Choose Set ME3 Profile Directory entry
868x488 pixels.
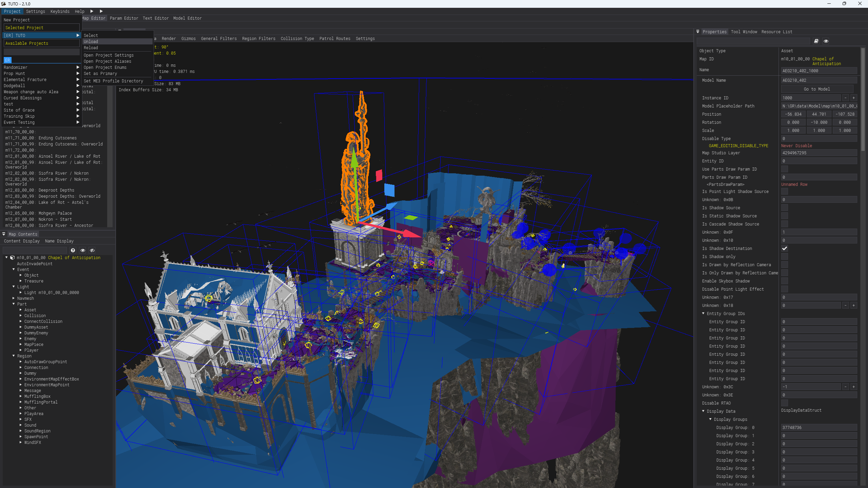(117, 81)
